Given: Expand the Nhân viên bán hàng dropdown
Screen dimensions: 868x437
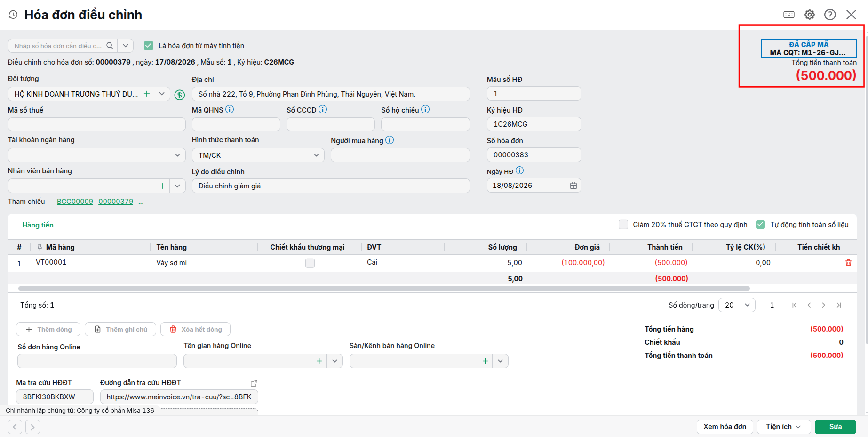Looking at the screenshot, I should point(177,186).
